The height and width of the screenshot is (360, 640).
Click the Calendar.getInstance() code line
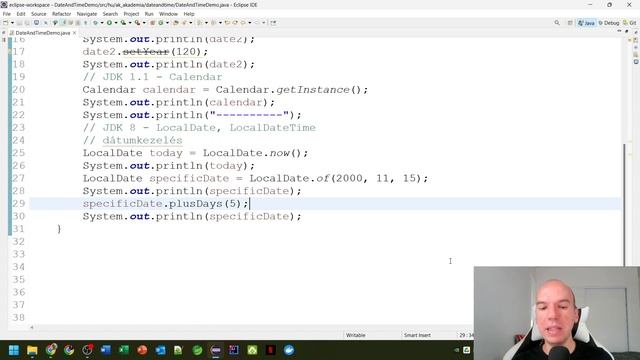pyautogui.click(x=225, y=90)
